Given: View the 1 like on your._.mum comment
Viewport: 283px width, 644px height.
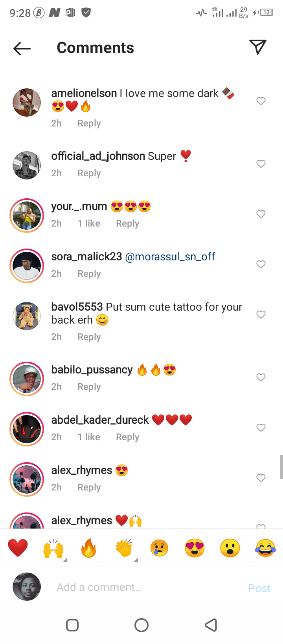Looking at the screenshot, I should tap(89, 223).
